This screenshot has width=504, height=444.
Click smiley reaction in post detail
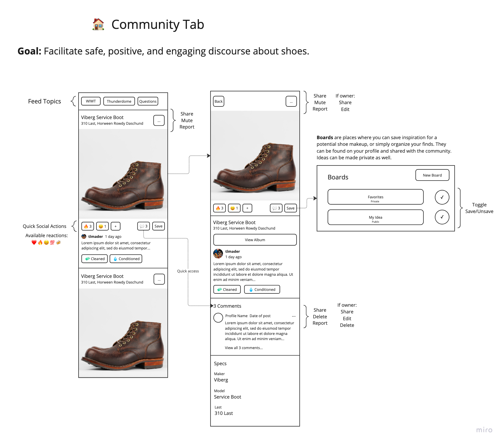pyautogui.click(x=234, y=208)
